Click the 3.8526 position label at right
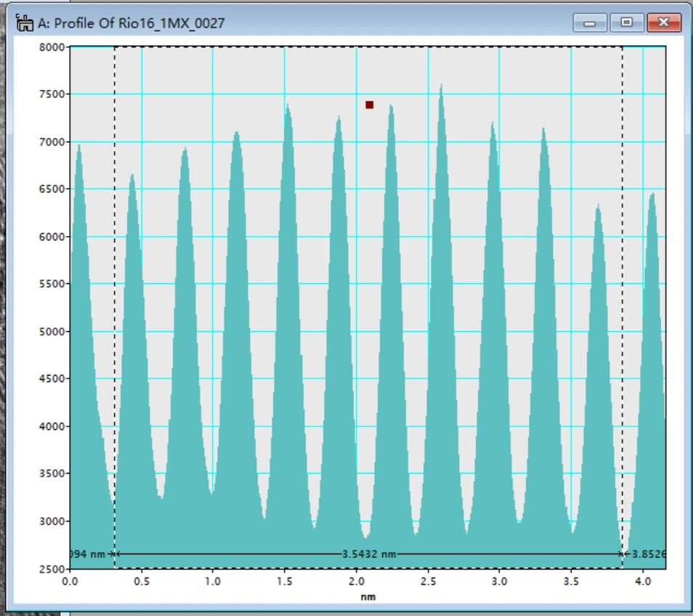Viewport: 693px width, 616px height. point(649,554)
